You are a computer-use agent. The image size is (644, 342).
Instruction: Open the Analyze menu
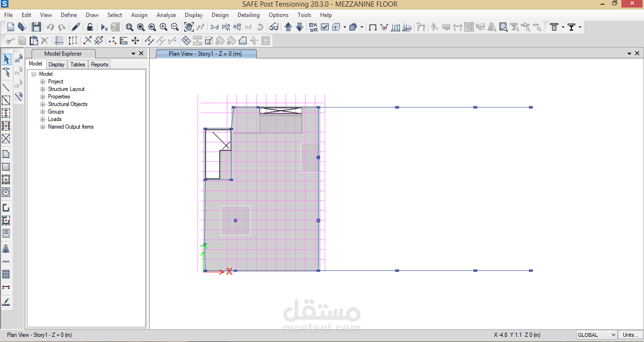(x=166, y=15)
